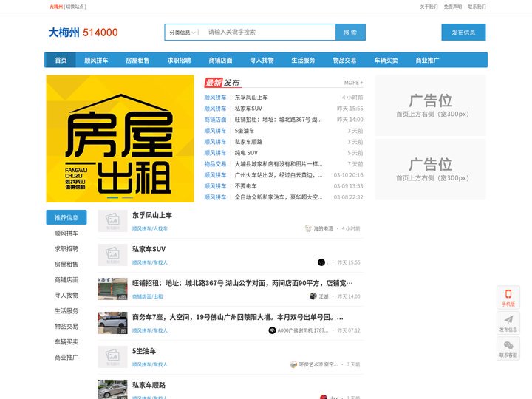Viewport: 532px width, 399px height.
Task: Open thumbnail of 商务车7座 listing
Action: click(x=112, y=323)
